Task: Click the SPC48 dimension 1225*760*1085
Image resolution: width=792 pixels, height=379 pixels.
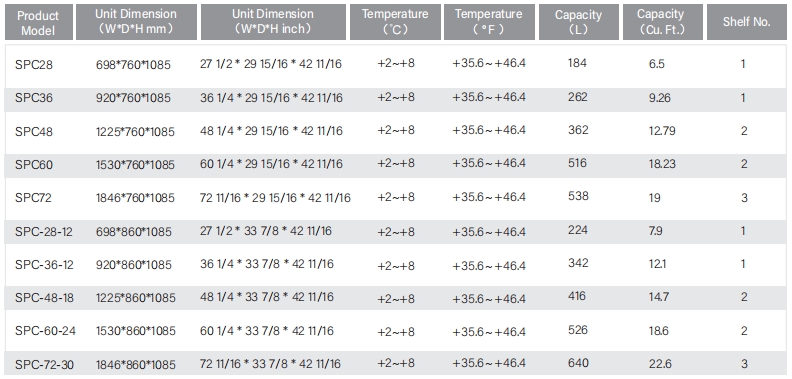Action: click(135, 132)
